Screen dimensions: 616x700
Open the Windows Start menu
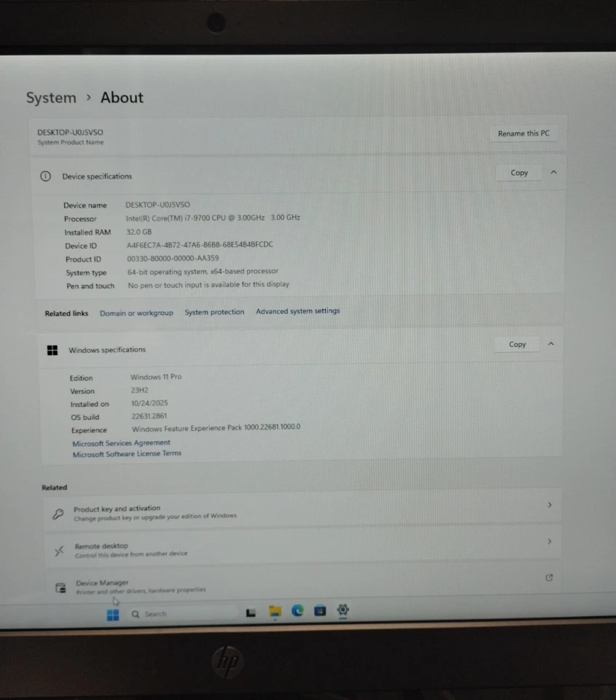(113, 615)
